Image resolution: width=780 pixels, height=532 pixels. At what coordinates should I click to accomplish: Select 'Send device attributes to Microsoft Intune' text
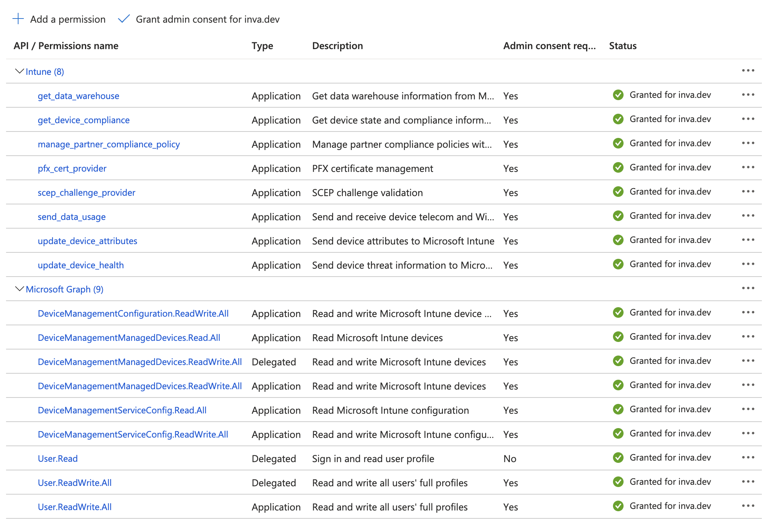click(403, 241)
